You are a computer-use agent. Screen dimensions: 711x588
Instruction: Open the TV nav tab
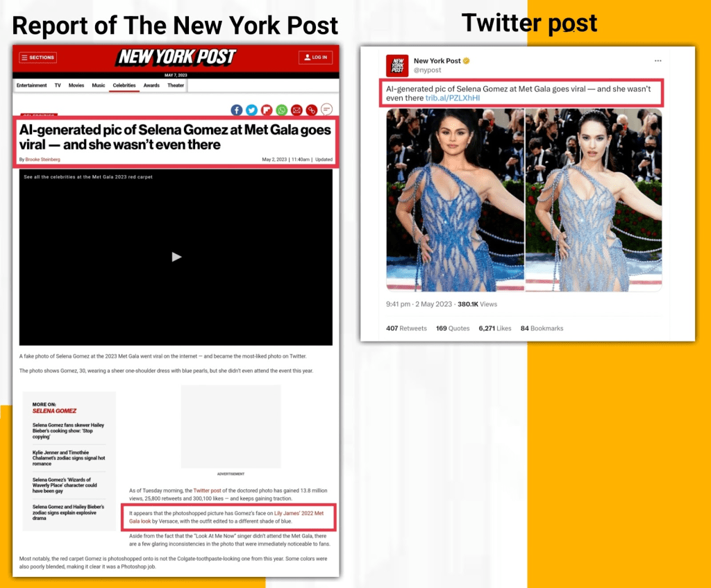tap(58, 85)
